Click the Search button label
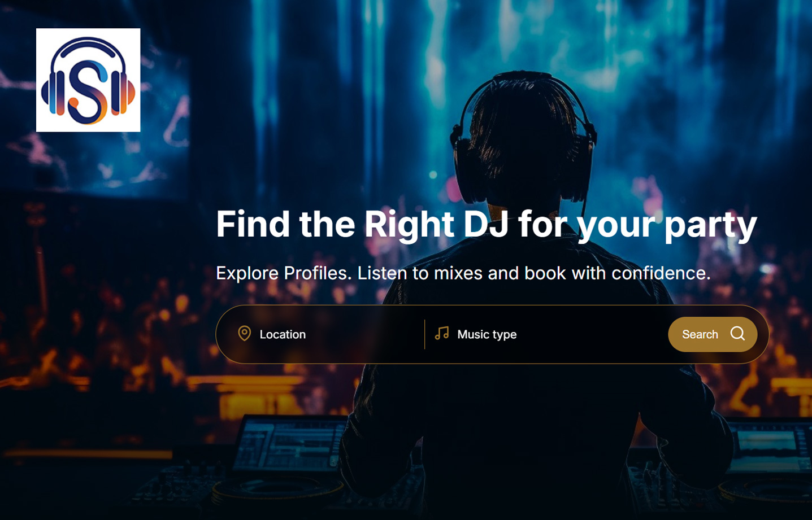Viewport: 812px width, 520px height. [x=700, y=334]
